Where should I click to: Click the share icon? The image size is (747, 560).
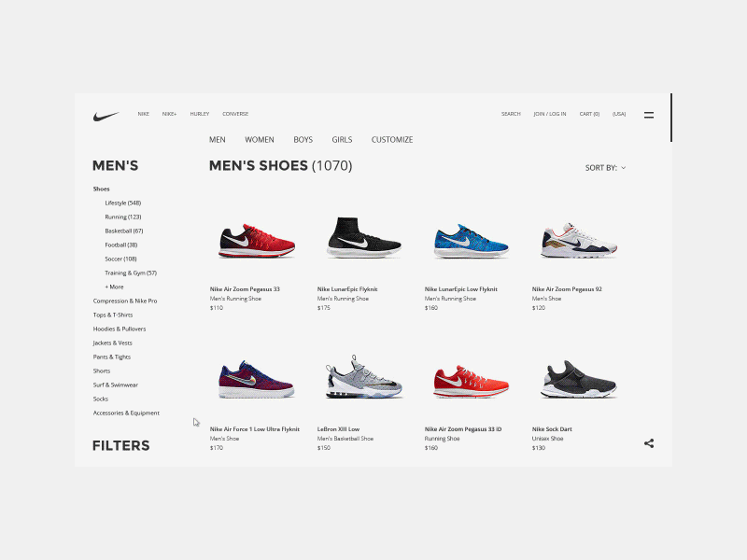pyautogui.click(x=648, y=443)
